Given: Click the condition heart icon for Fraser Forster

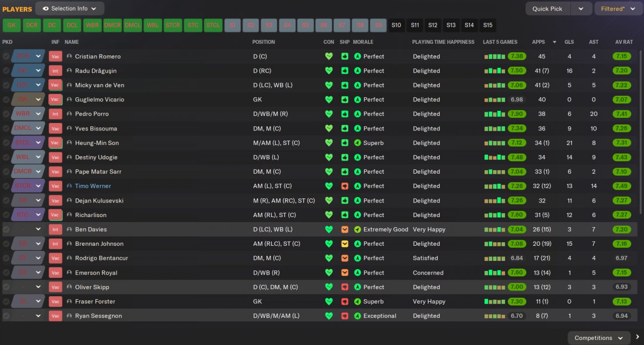Looking at the screenshot, I should pos(329,302).
